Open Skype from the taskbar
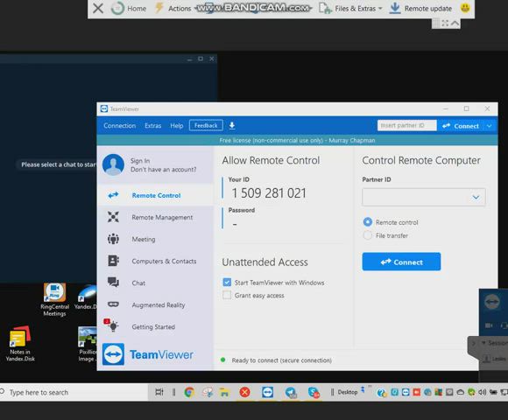Viewport: 508px width, 420px height. (x=314, y=392)
